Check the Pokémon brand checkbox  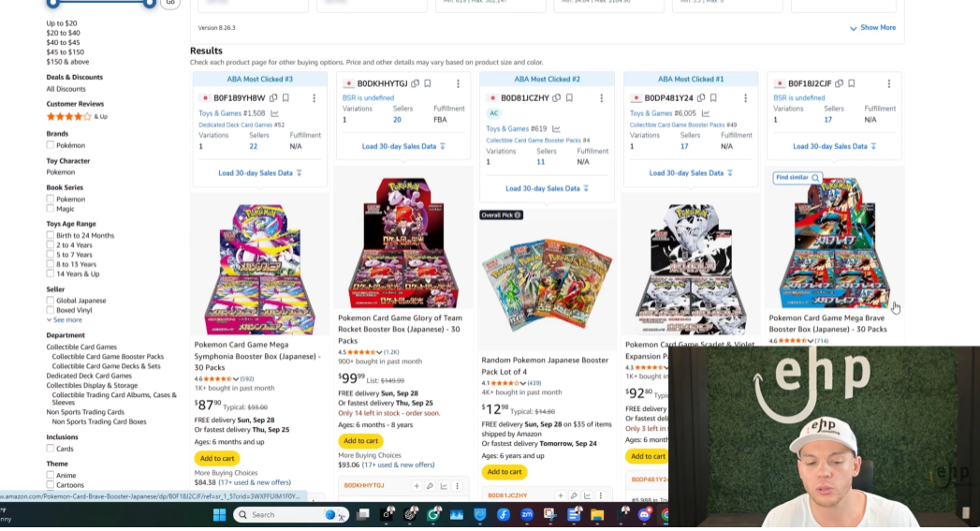[50, 145]
